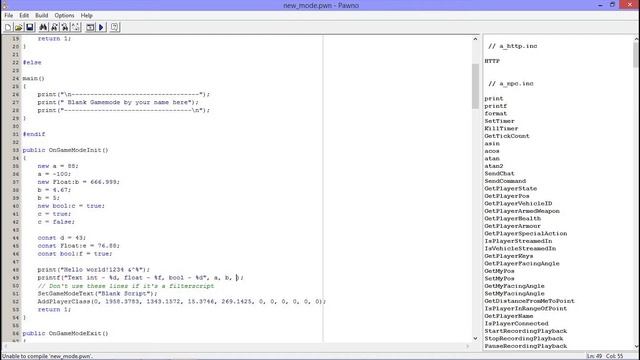The image size is (640, 360).
Task: Click the AddPlayerClass code line
Action: 182,302
